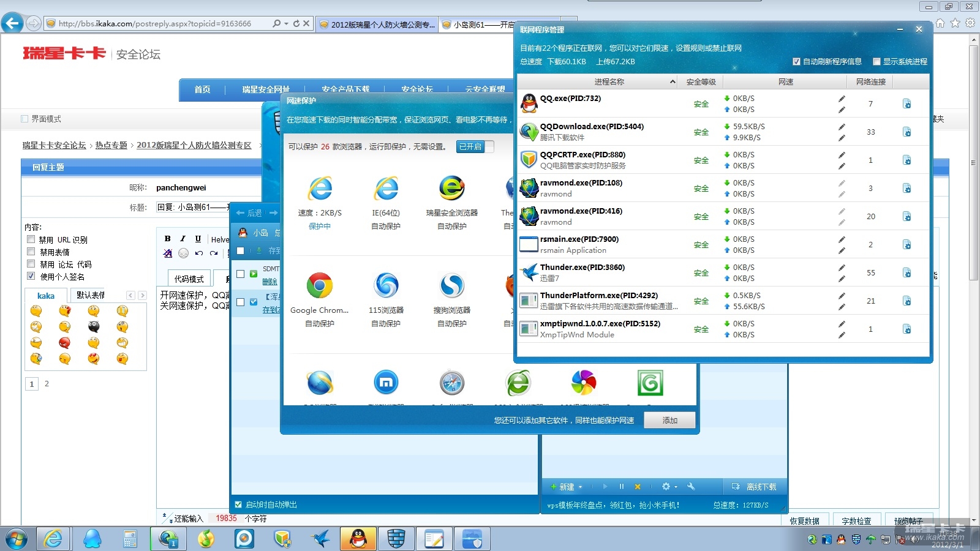Open the 新建 dropdown arrow in Thunder

(x=580, y=487)
